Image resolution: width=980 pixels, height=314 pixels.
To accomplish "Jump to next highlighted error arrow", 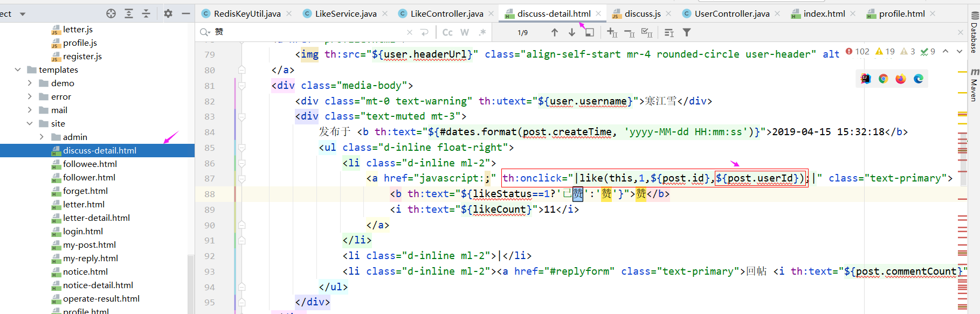I will (x=960, y=51).
